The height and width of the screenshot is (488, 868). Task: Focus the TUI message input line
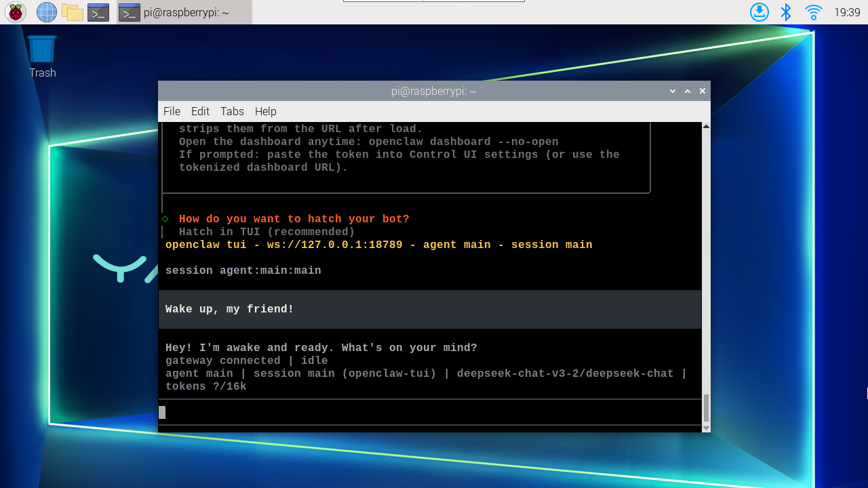pos(430,412)
